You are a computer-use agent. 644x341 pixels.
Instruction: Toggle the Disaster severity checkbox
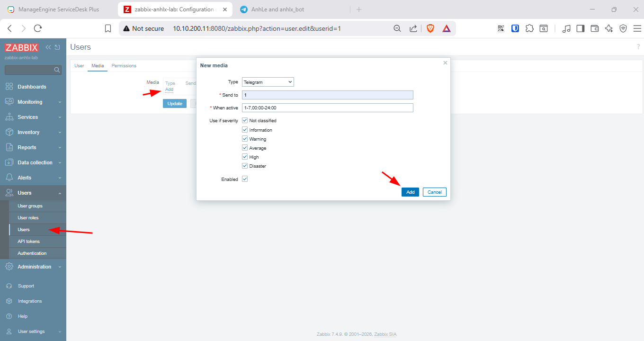[x=245, y=166]
